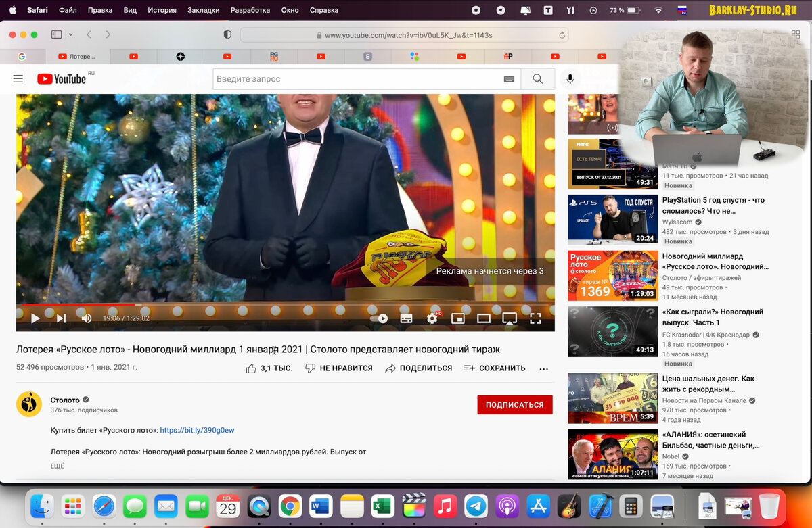Click the battery 73 % indicator
Viewport: 812px width, 528px height.
(624, 10)
